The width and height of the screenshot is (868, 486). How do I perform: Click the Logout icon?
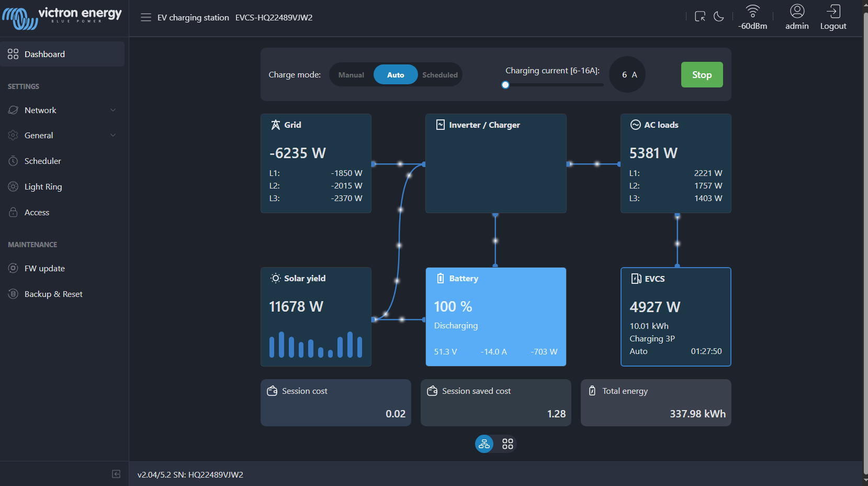[x=833, y=11]
